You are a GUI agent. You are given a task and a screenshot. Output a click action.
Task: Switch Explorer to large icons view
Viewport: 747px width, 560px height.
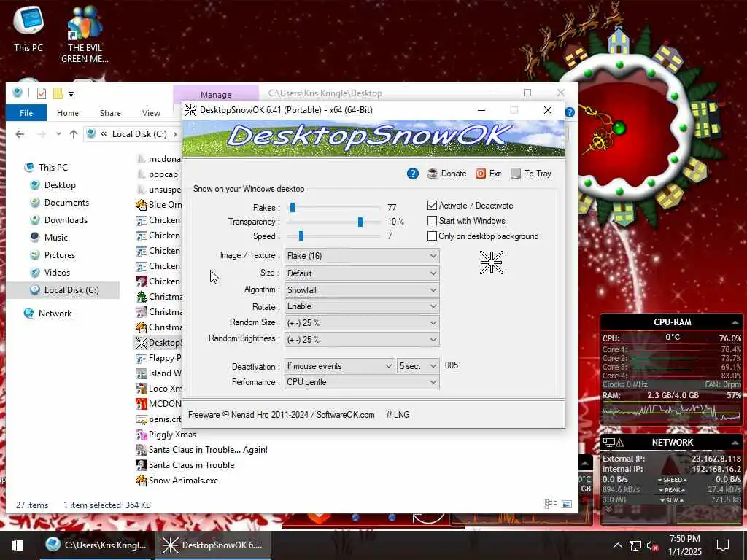[x=567, y=505]
